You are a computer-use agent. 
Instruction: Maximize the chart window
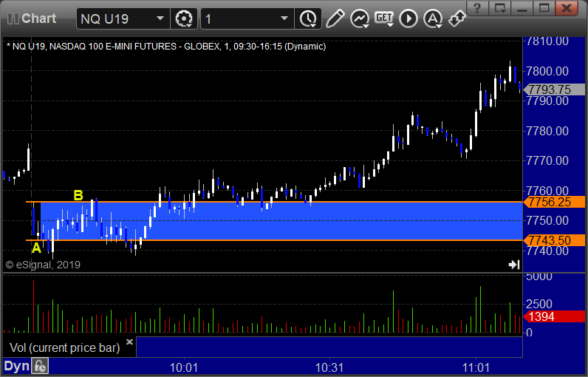[544, 8]
